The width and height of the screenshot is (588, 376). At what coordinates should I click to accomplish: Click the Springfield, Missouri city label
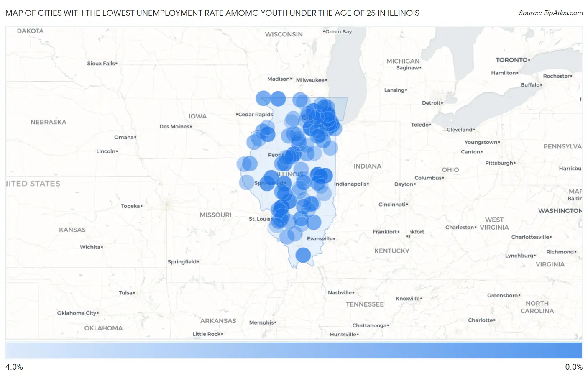pos(183,262)
